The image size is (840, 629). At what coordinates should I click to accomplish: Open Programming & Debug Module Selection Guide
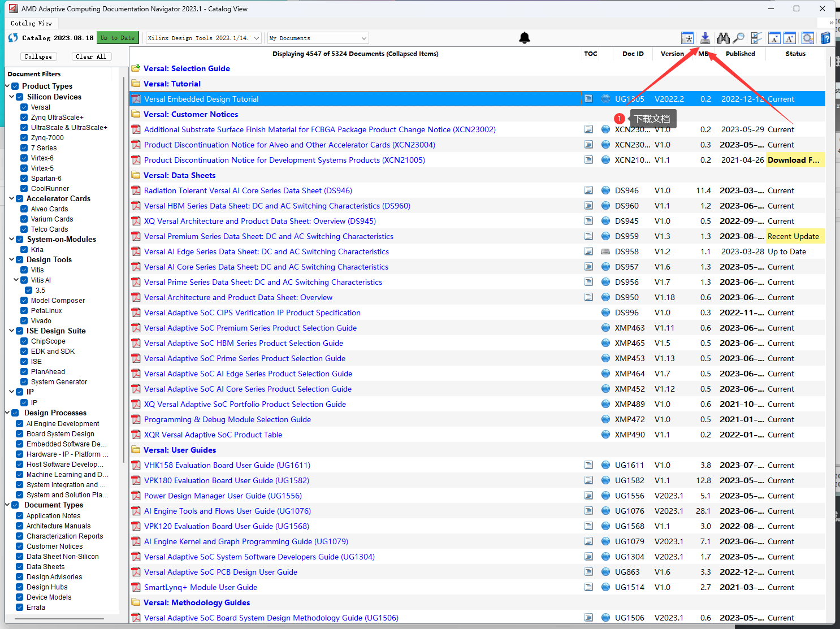(x=227, y=419)
